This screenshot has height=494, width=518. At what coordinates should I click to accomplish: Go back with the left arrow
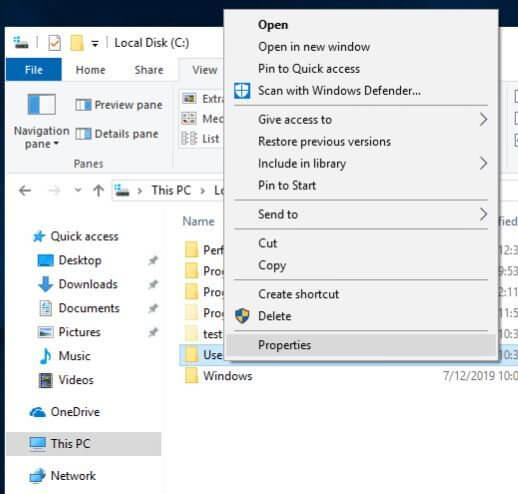[x=25, y=191]
